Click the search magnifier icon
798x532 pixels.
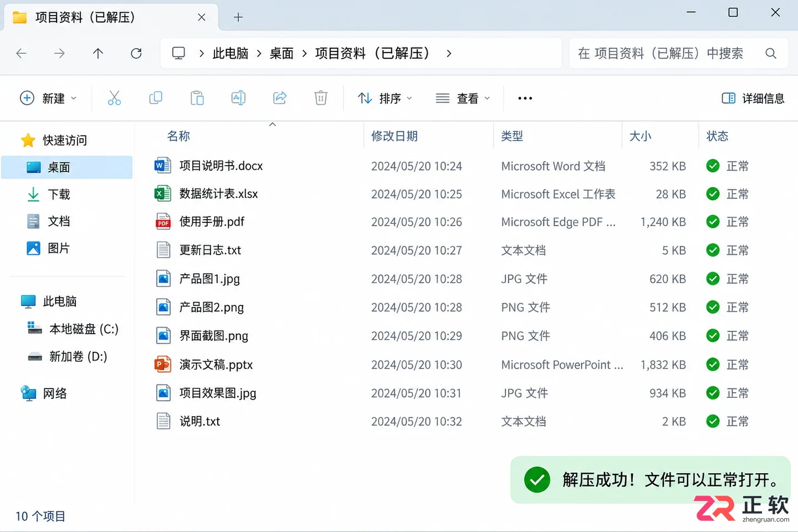tap(771, 53)
